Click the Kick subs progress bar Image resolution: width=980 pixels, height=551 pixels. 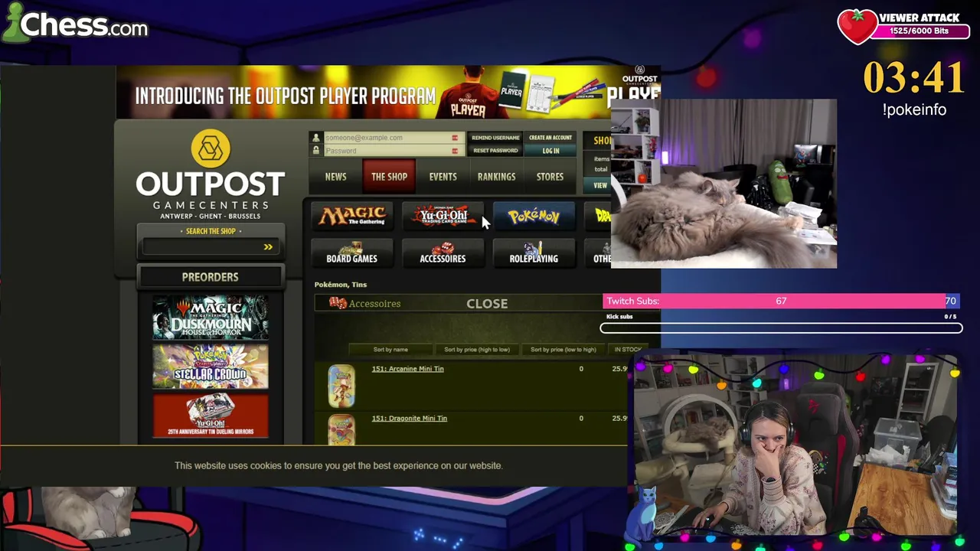coord(781,328)
